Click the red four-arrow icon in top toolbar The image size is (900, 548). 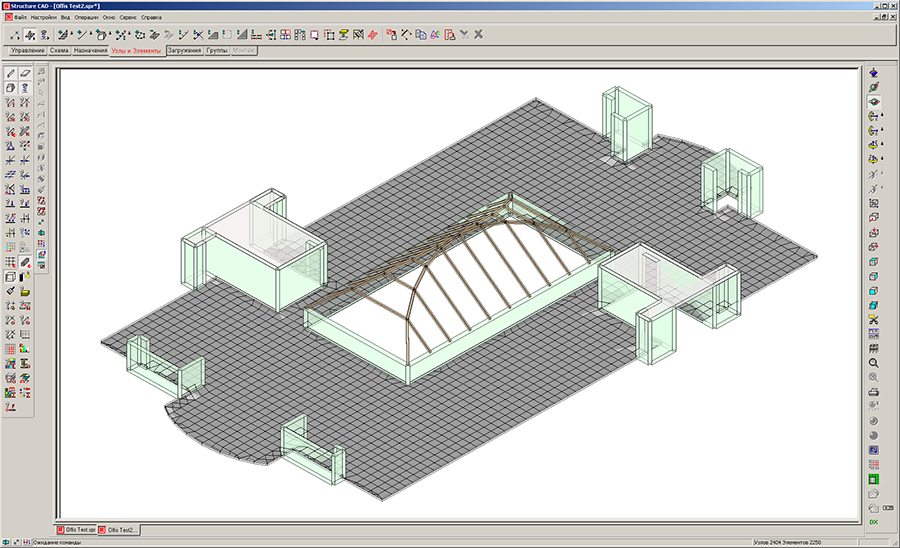coord(372,34)
